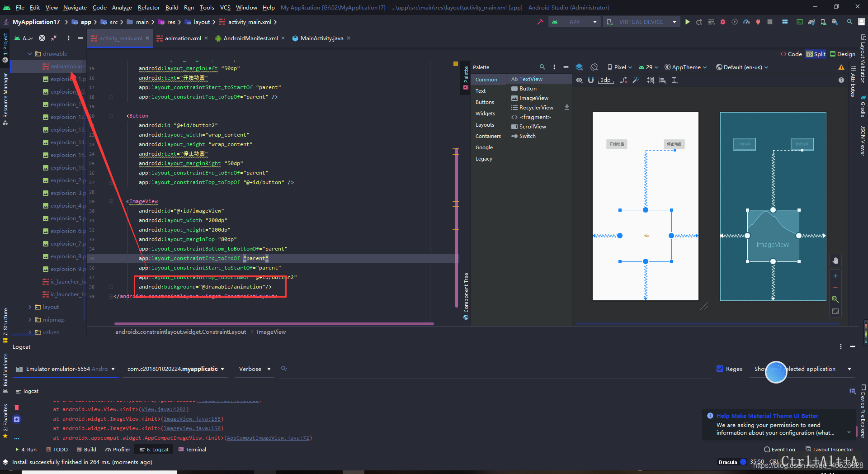Screen dimensions: 868x474
Task: Click Scroll to the end logcat icon
Action: (17, 419)
